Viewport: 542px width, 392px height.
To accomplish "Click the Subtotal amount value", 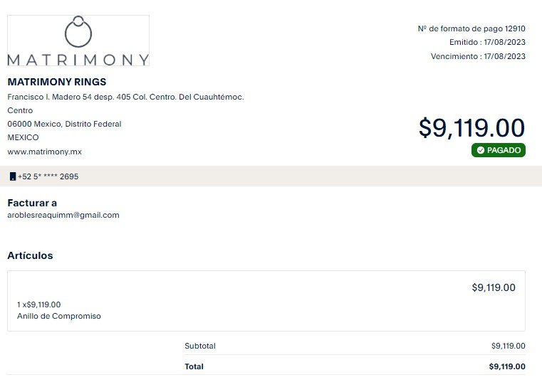I will pos(508,346).
